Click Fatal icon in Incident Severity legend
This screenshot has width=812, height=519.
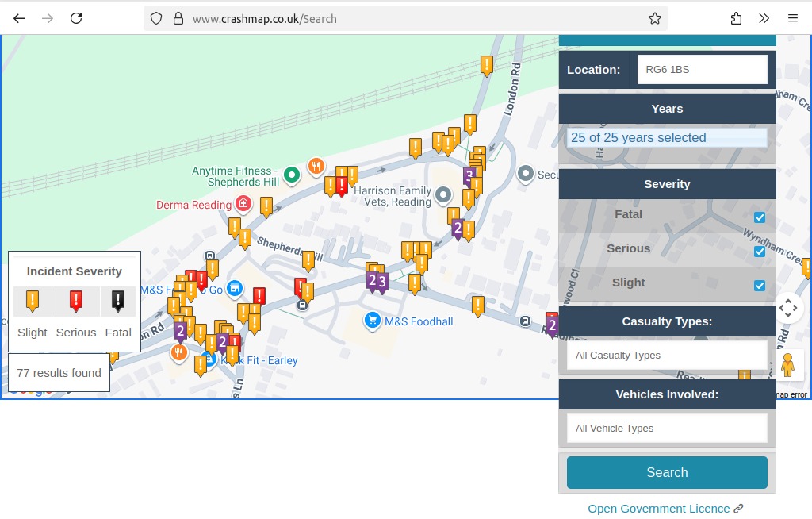tap(118, 301)
